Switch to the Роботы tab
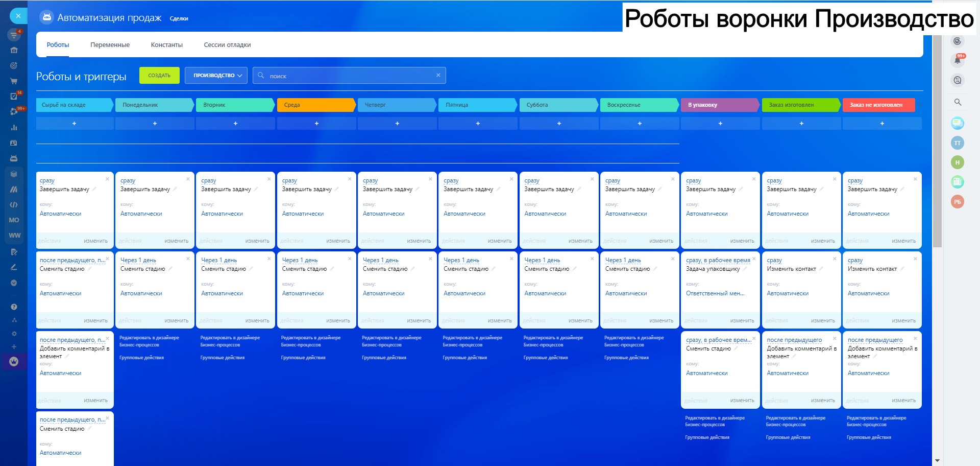Image resolution: width=980 pixels, height=466 pixels. point(58,45)
